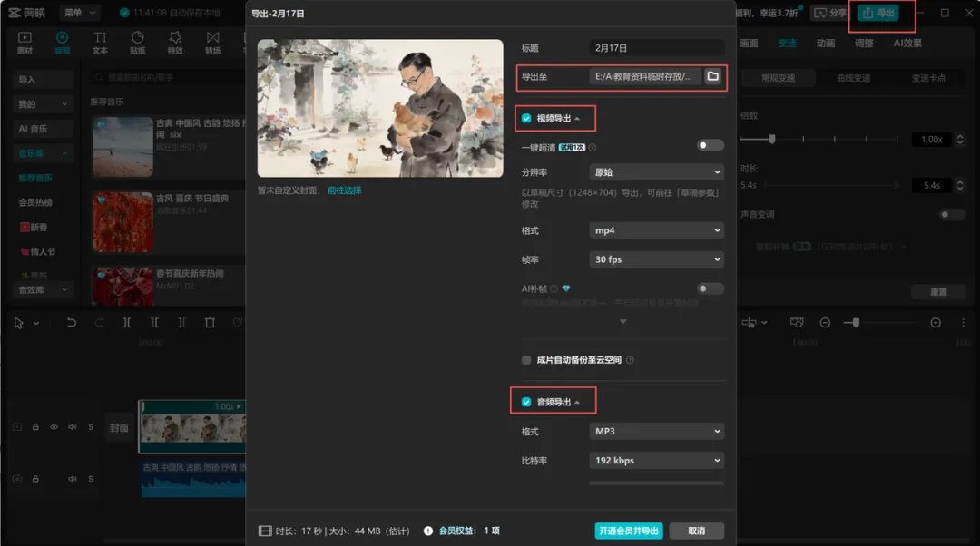Click the main-track magnet snap icon

(x=749, y=322)
